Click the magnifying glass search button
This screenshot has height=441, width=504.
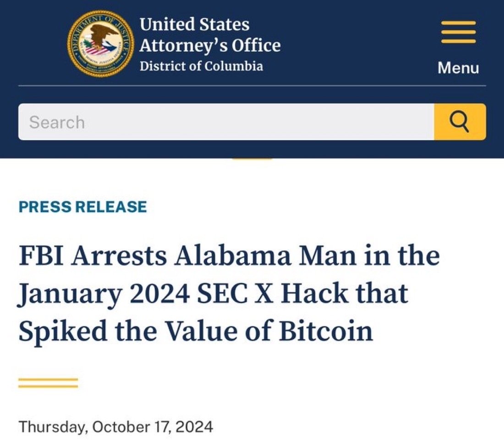[x=459, y=122]
